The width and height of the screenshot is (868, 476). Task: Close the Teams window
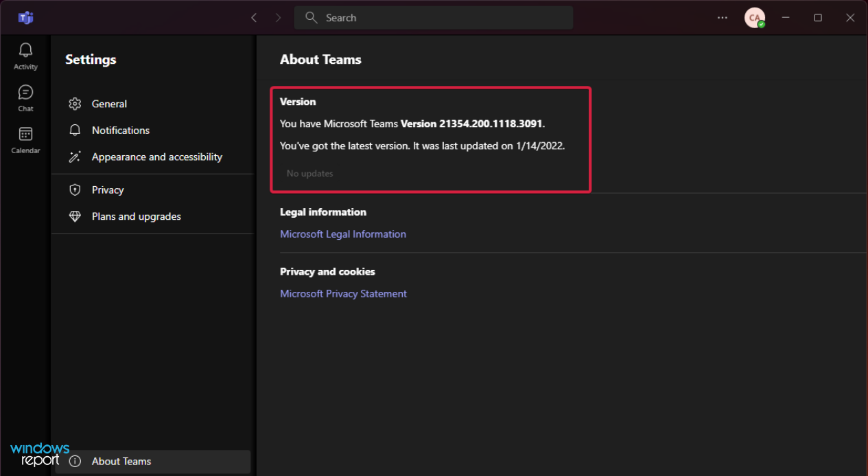click(850, 18)
